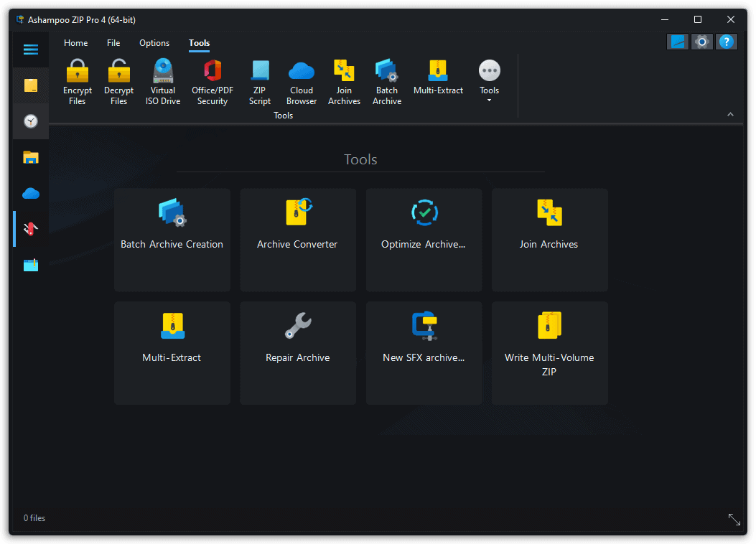This screenshot has width=756, height=544.
Task: Open the File tab
Action: (113, 43)
